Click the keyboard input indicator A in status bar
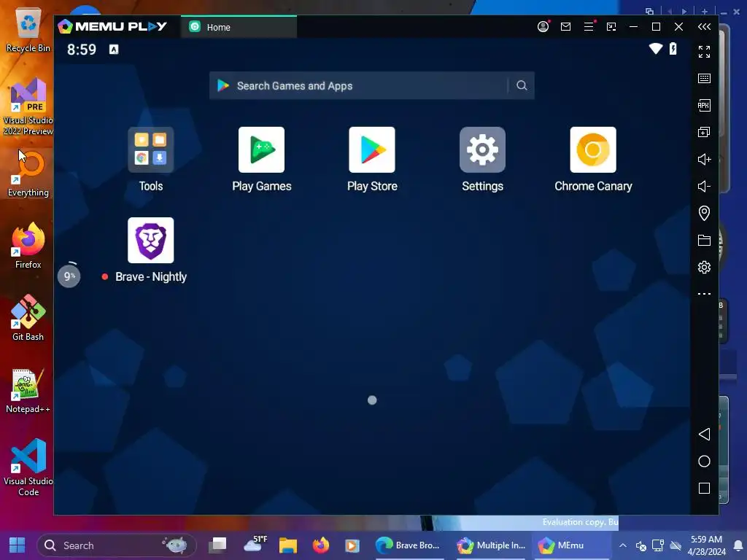Image resolution: width=747 pixels, height=560 pixels. pyautogui.click(x=114, y=49)
